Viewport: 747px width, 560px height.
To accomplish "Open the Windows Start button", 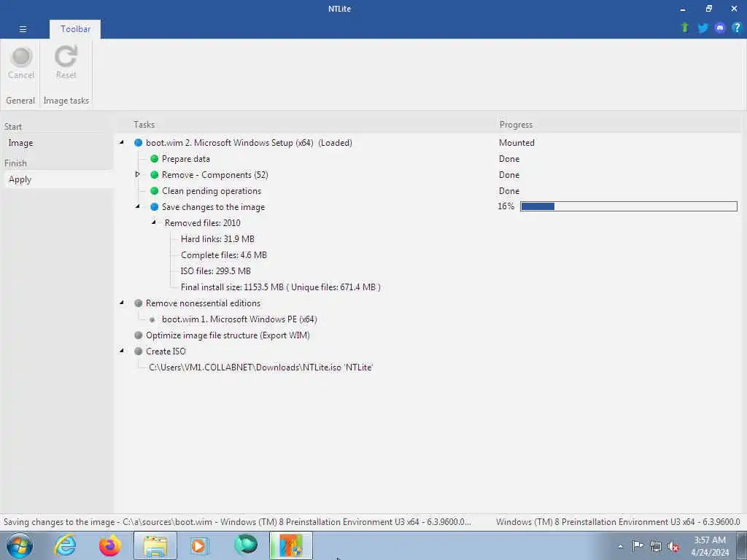I will pyautogui.click(x=20, y=545).
